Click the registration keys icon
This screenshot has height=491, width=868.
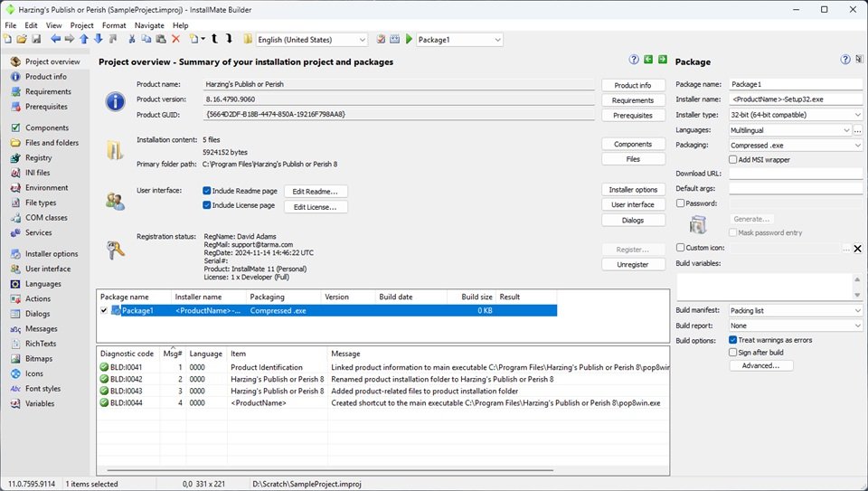coord(115,250)
